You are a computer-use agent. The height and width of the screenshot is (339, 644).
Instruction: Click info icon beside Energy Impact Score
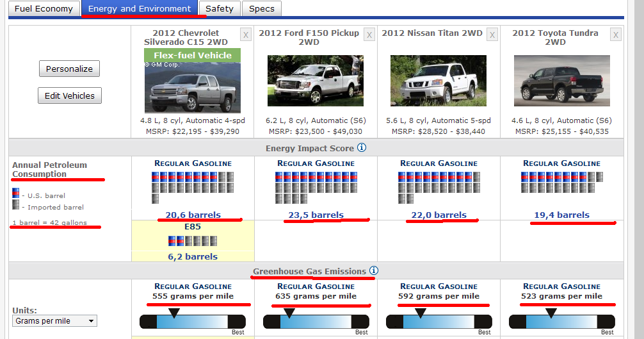tap(362, 148)
